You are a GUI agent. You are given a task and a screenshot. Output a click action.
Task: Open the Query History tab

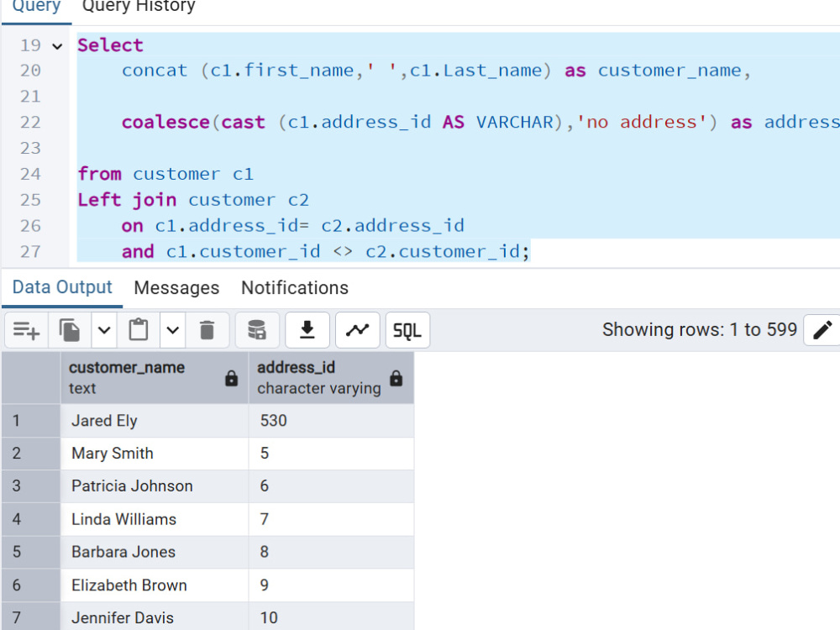[x=139, y=8]
